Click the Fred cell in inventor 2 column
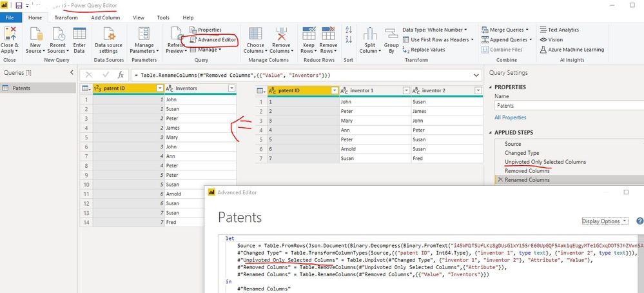644x293 pixels. (x=447, y=158)
